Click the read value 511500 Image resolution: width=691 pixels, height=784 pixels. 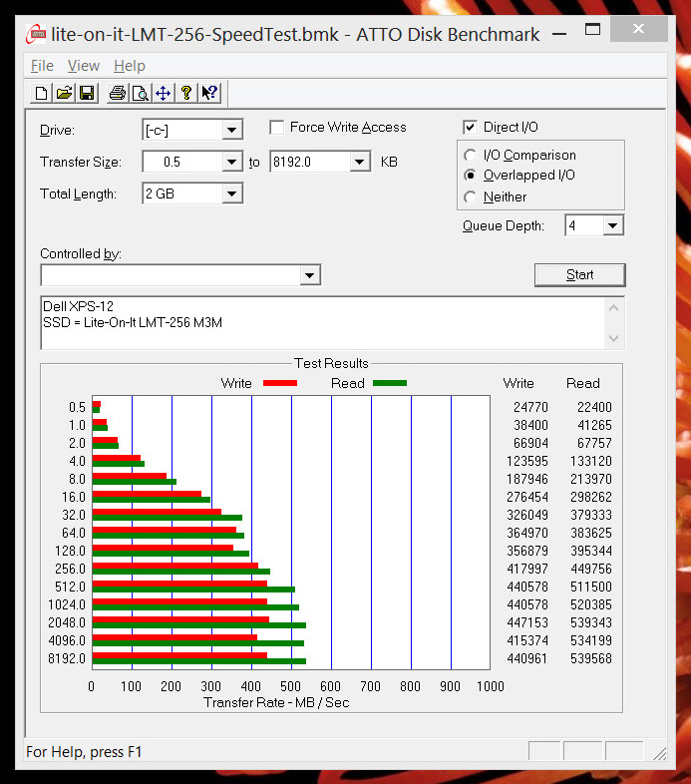[x=591, y=587]
